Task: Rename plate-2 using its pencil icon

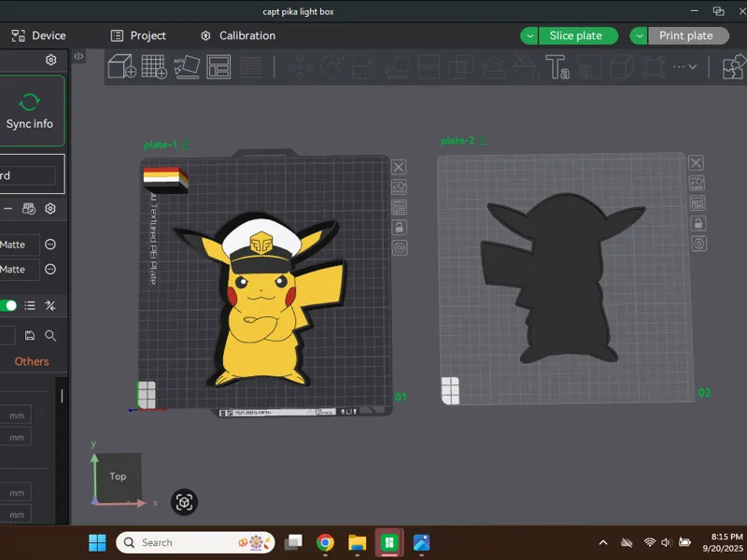Action: (x=483, y=140)
